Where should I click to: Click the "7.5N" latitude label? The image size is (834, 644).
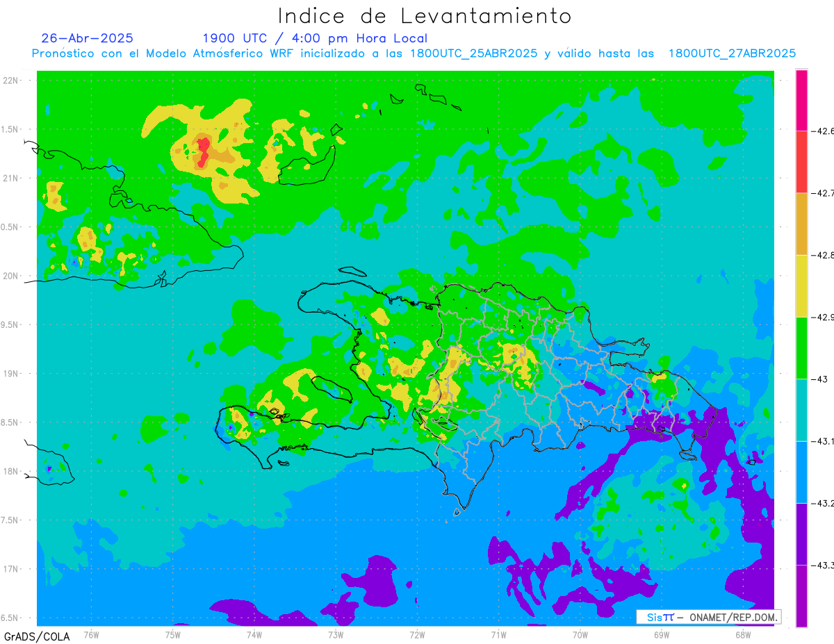pos(10,520)
